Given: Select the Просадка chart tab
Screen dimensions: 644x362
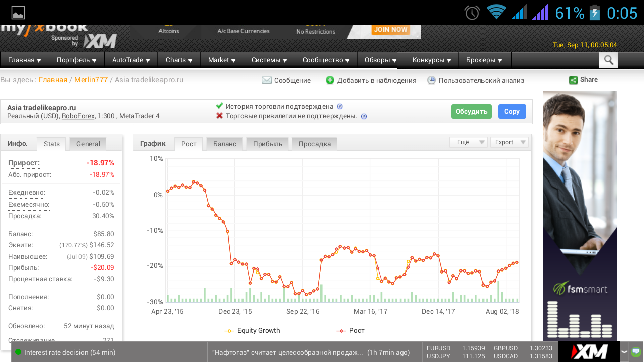Looking at the screenshot, I should 314,144.
